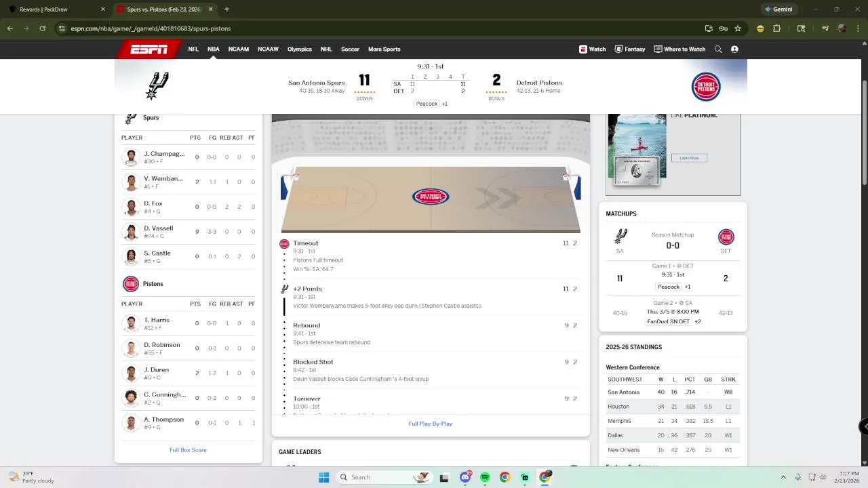This screenshot has width=868, height=488.
Task: Open the ESPN search magnifier
Action: 718,49
